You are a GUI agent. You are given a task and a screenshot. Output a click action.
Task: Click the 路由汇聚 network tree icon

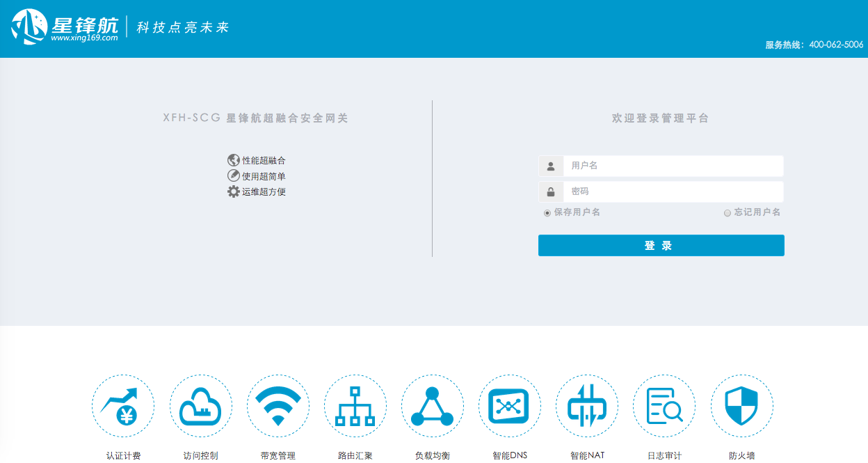[x=355, y=406]
